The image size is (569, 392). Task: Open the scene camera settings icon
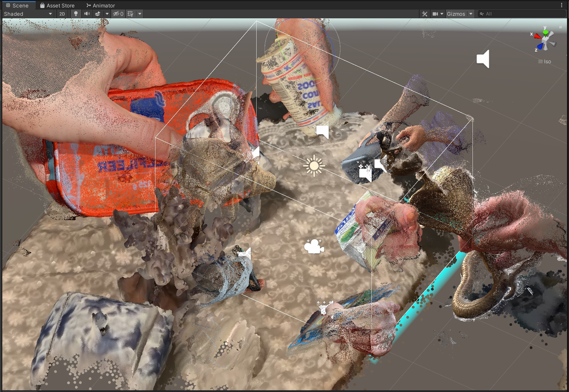tap(435, 14)
